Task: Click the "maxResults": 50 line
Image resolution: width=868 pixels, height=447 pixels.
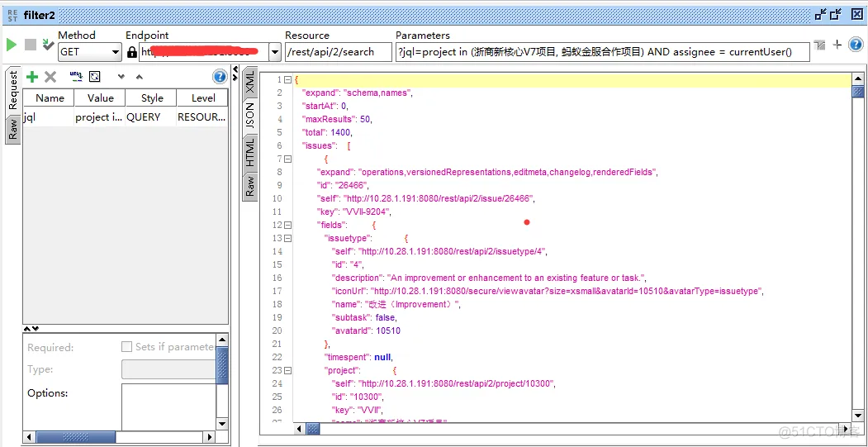Action: tap(337, 119)
